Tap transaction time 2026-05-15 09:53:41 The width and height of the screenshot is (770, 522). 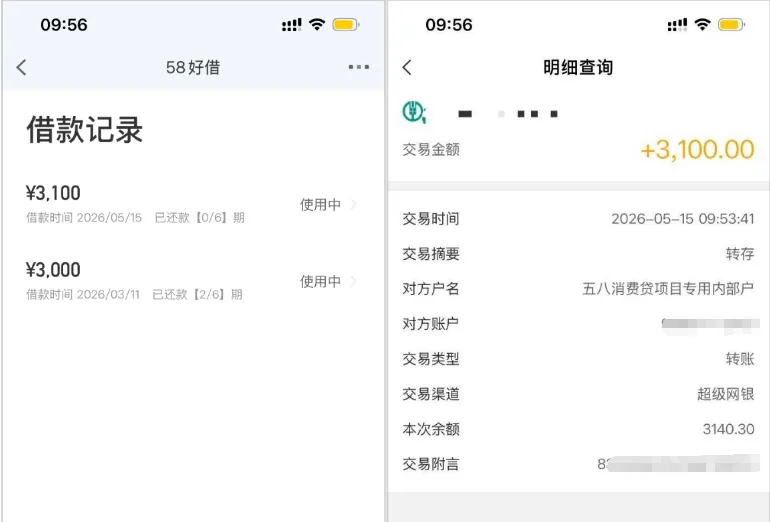pos(683,219)
